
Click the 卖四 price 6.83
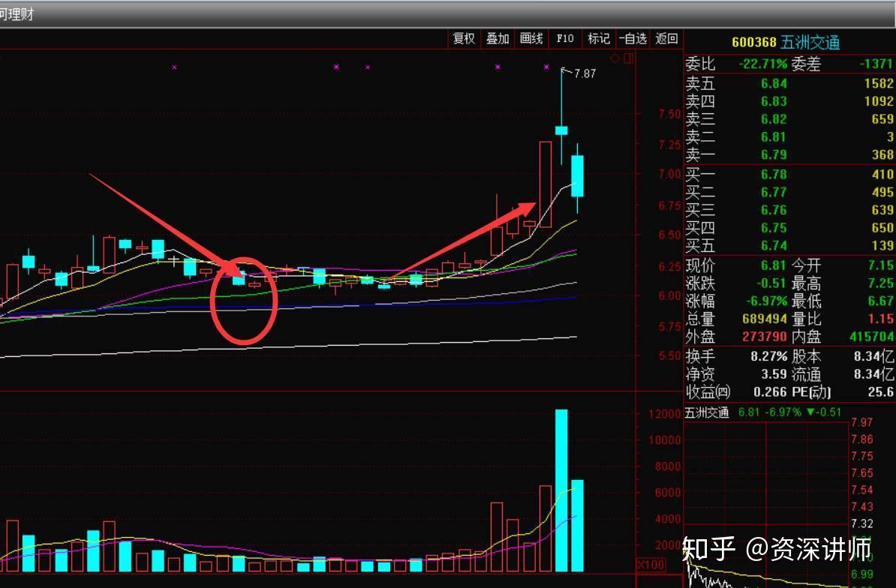(x=774, y=101)
